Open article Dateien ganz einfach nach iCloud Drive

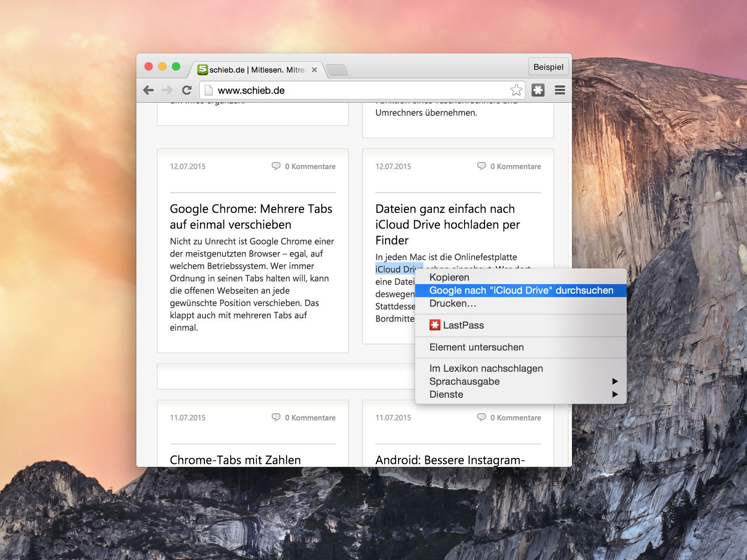pos(447,224)
